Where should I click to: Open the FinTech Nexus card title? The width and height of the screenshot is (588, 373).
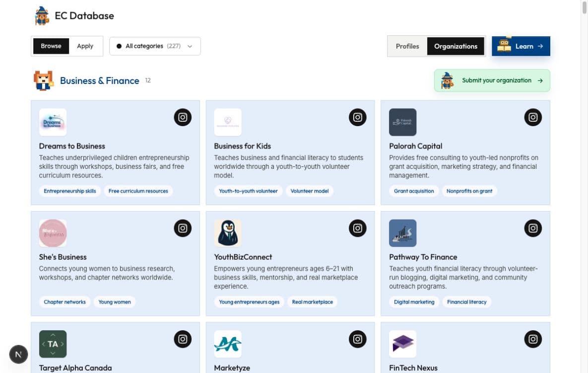(413, 368)
